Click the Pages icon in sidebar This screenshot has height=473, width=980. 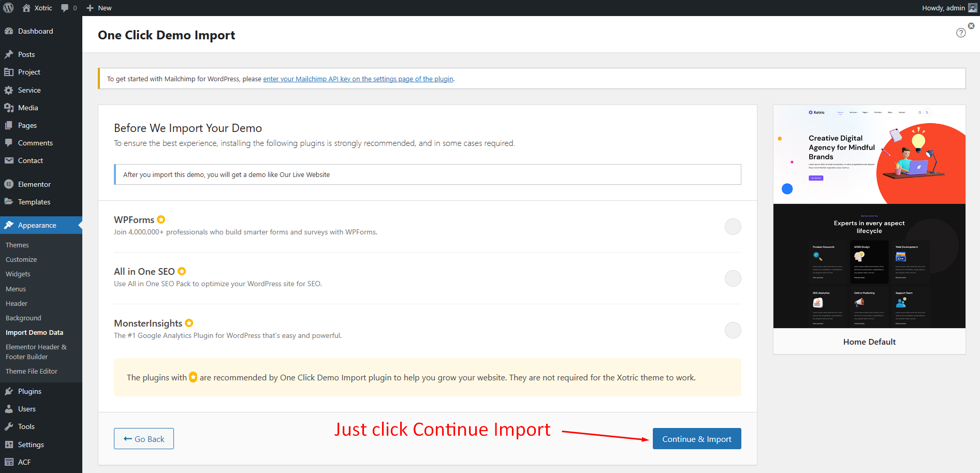pos(9,125)
